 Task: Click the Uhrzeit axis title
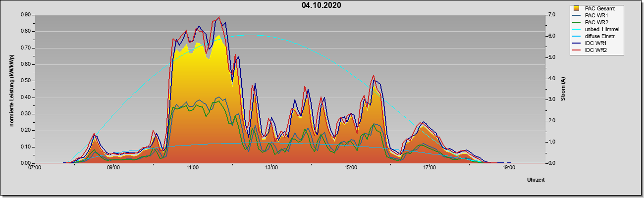[536, 180]
